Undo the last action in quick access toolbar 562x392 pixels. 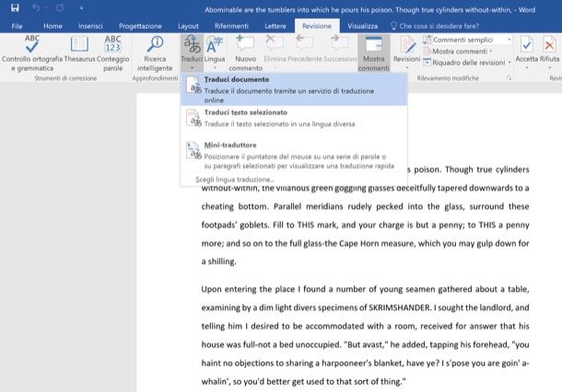[x=36, y=7]
